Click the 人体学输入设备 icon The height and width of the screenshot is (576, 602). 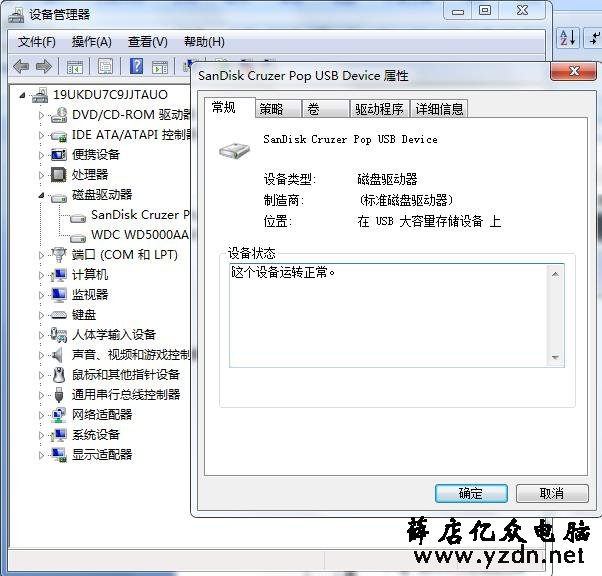pyautogui.click(x=59, y=335)
